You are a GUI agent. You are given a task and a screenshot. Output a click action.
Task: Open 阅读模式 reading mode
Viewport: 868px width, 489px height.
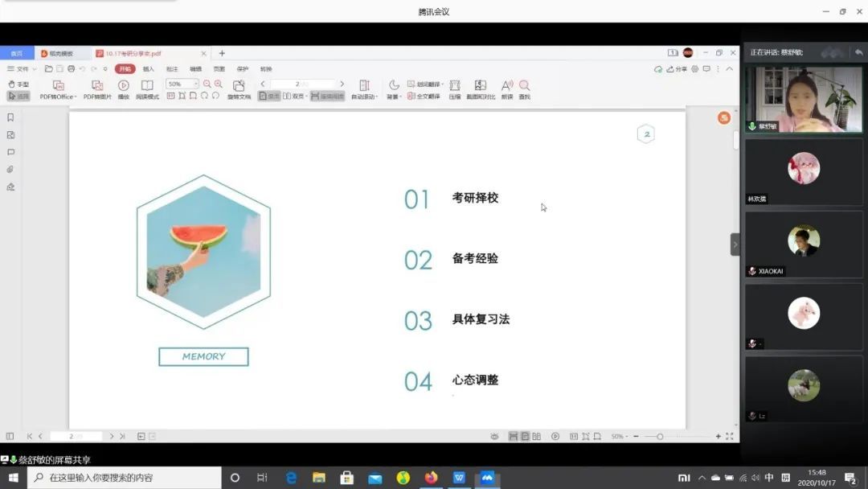[147, 85]
